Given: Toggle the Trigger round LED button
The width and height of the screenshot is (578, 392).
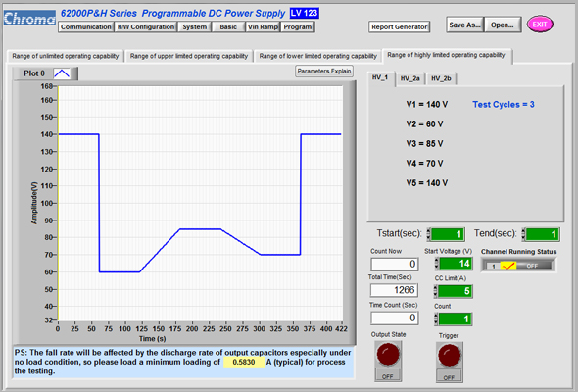Looking at the screenshot, I should [x=449, y=356].
